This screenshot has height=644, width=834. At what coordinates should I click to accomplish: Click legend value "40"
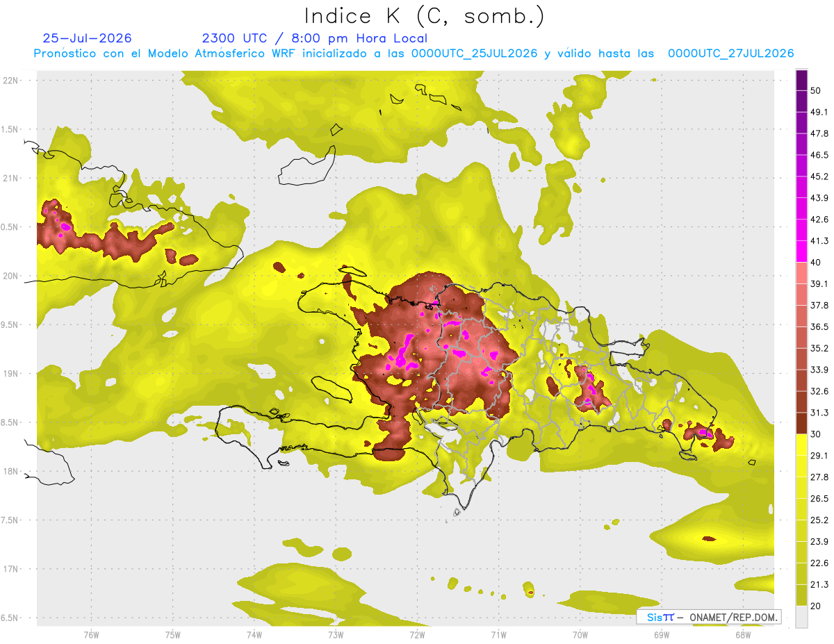(x=816, y=262)
